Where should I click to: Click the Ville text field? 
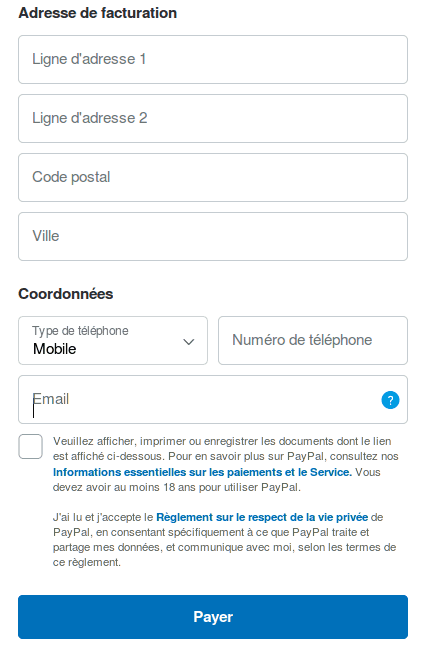click(213, 236)
